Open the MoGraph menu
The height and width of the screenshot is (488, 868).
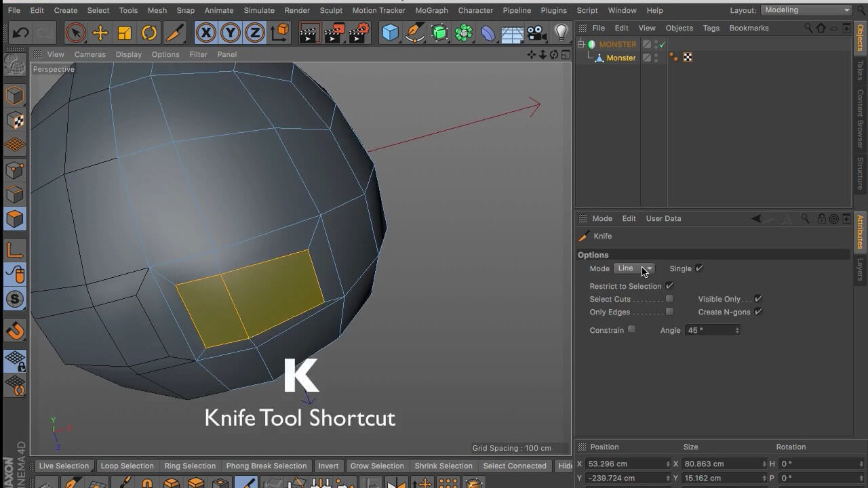click(431, 10)
